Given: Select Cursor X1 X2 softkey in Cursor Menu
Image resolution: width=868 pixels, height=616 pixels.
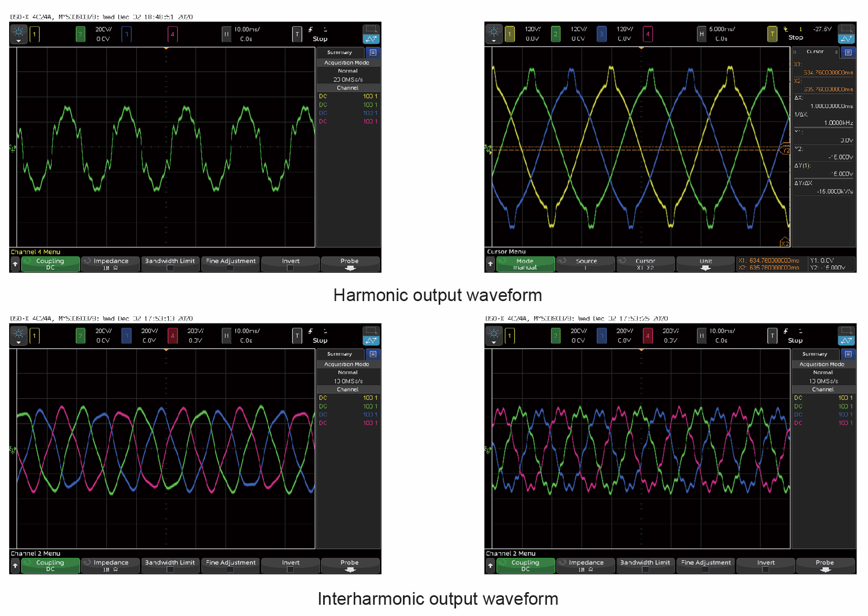Looking at the screenshot, I should tap(645, 264).
